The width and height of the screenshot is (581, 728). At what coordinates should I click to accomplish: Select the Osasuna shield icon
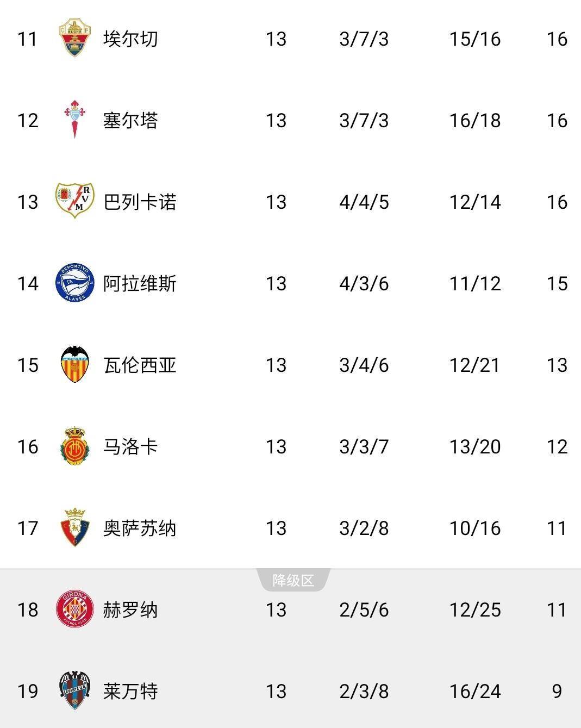[x=74, y=527]
